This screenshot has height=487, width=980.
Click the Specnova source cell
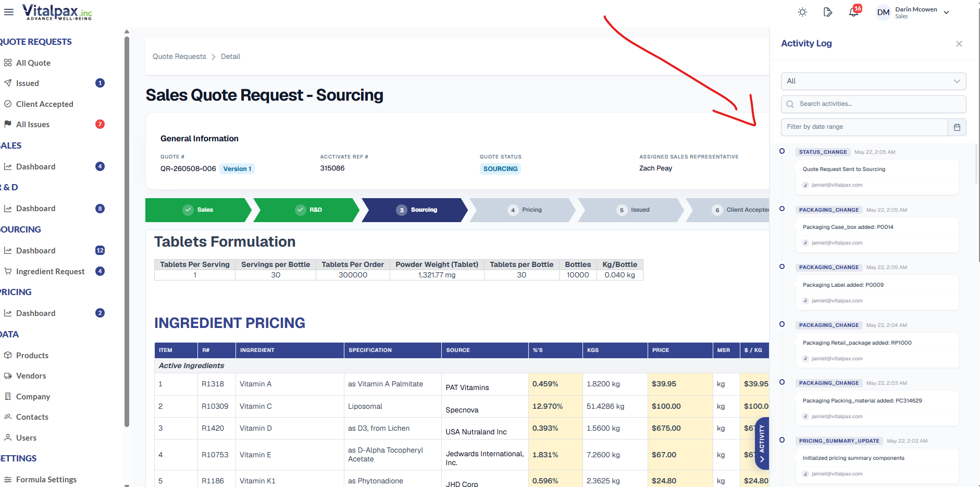click(485, 407)
